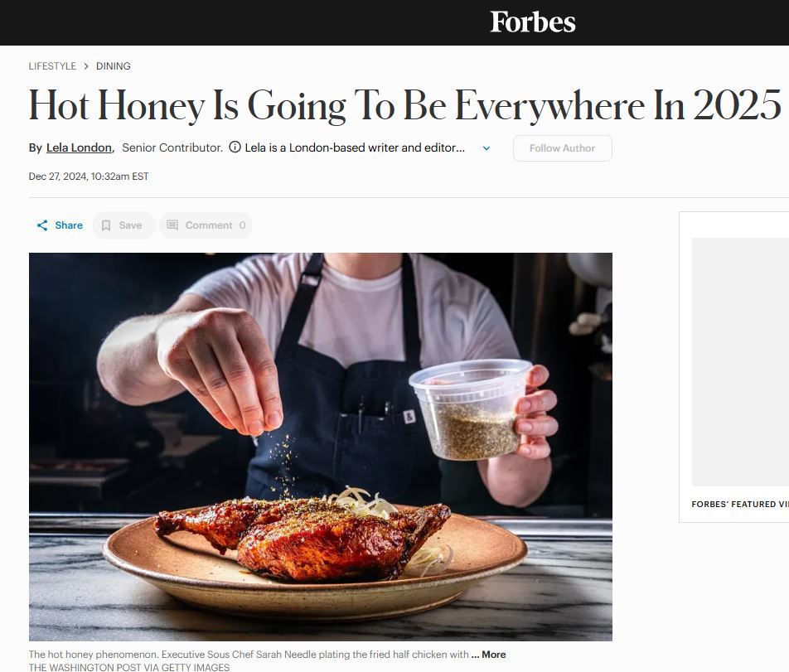
Task: Click the author bio text snippet
Action: [355, 147]
